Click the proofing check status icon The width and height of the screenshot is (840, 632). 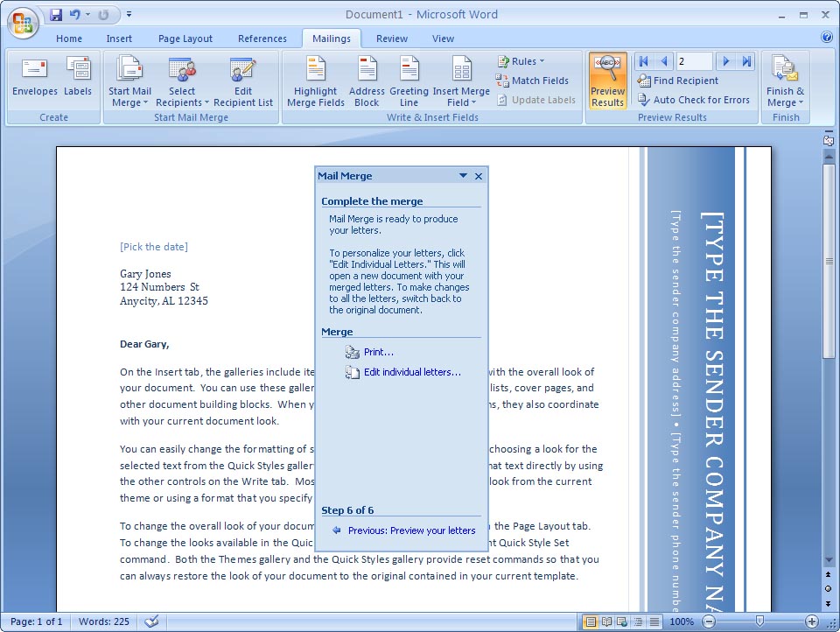coord(151,621)
